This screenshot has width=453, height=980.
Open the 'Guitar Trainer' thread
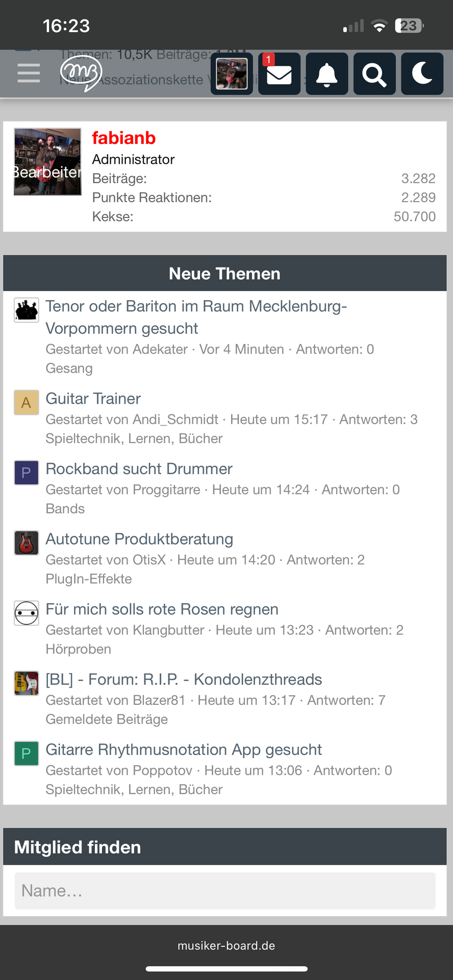93,399
